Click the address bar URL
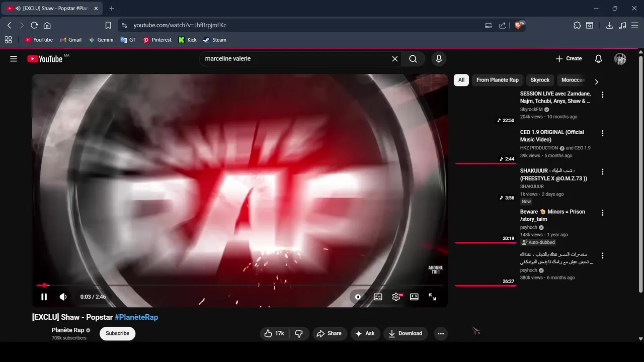The width and height of the screenshot is (644, 362). click(180, 25)
